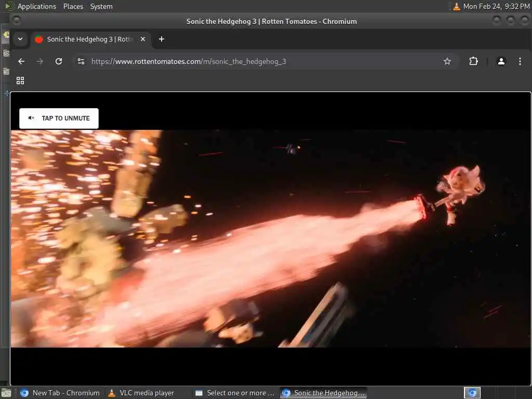Close the Sonic the Hedgehog 3 tab
The width and height of the screenshot is (532, 399).
[143, 39]
